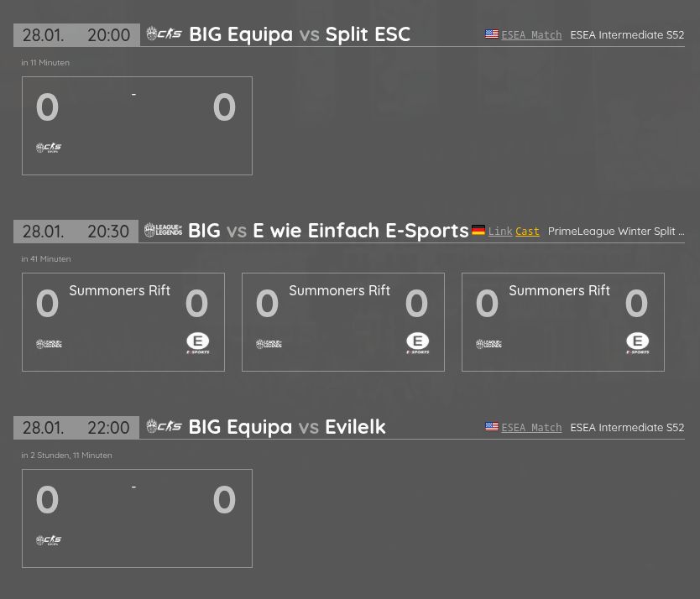Click the Link hyperlink in the PrimeLeague row

[500, 231]
